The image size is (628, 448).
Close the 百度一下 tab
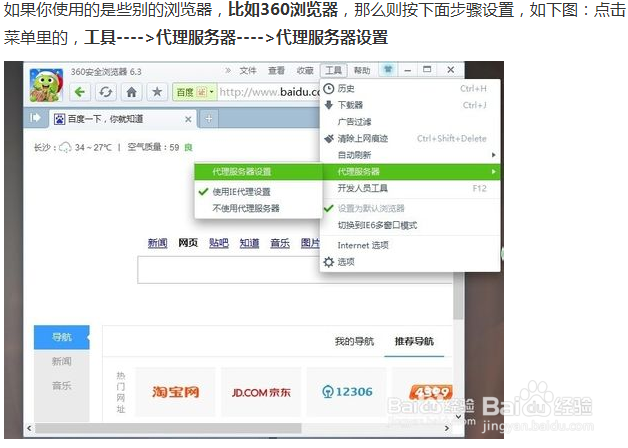coord(188,119)
